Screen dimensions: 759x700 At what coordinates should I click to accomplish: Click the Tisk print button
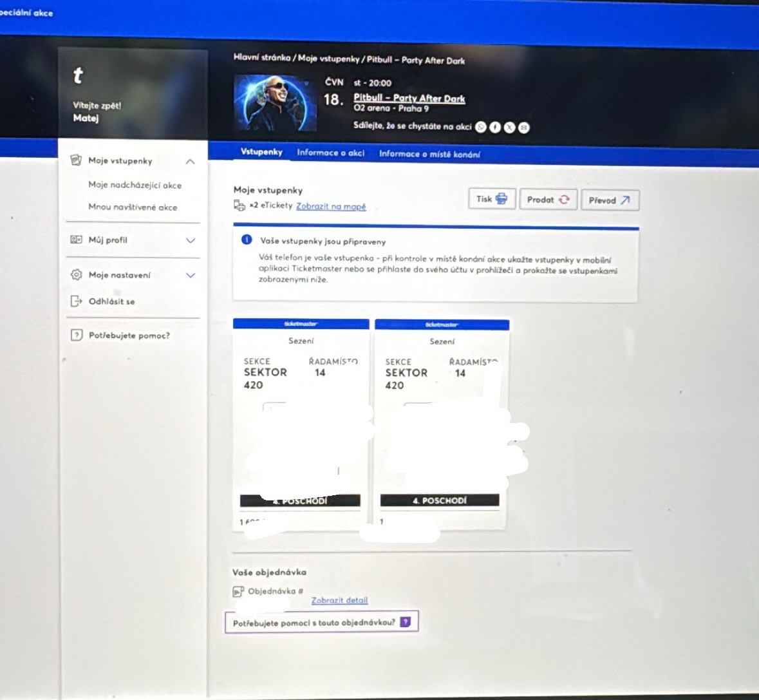tap(492, 199)
